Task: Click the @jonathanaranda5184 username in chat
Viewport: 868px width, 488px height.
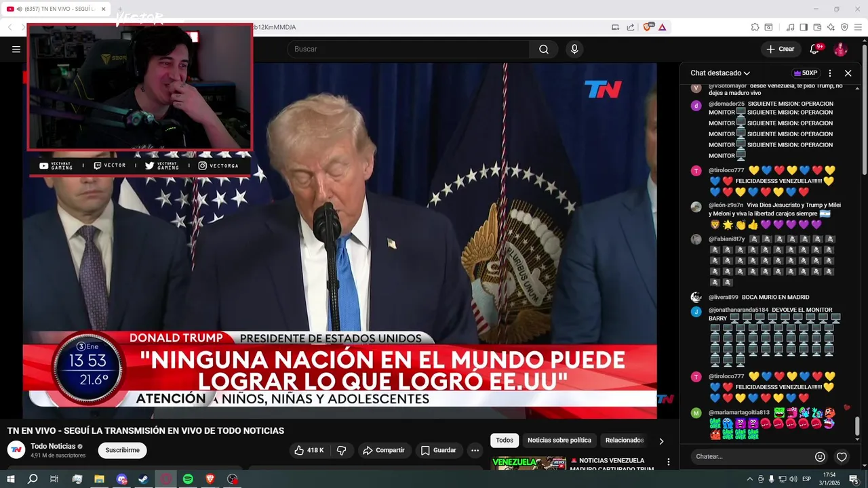Action: point(738,310)
